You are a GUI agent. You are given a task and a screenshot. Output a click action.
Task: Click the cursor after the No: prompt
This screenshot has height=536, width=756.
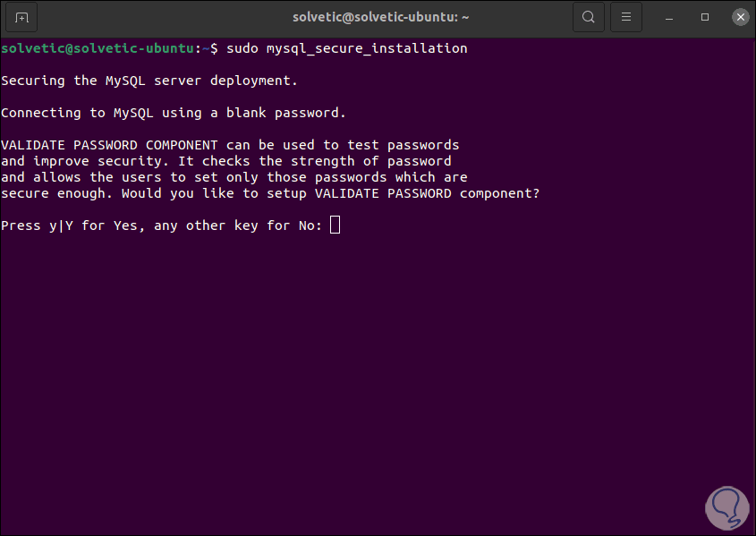(336, 225)
